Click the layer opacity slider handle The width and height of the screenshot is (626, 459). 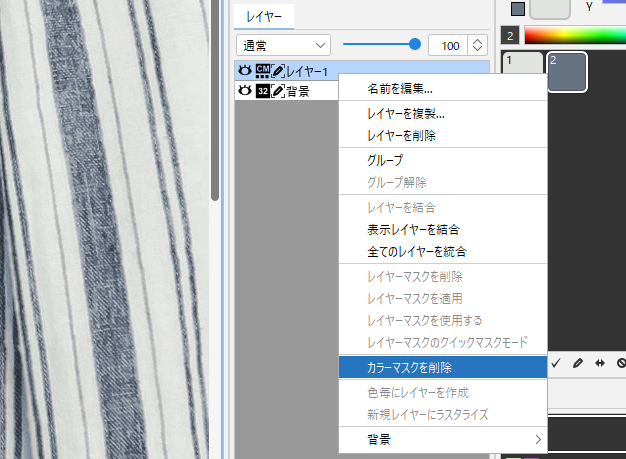415,44
